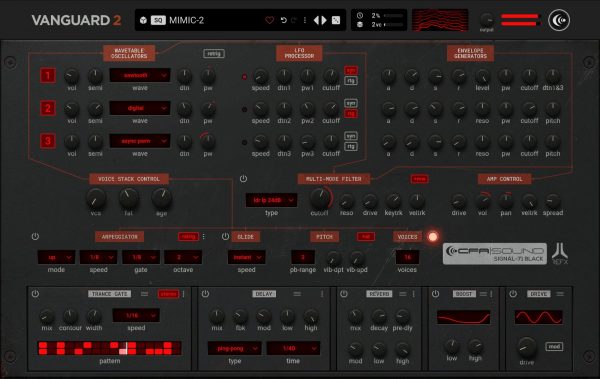The image size is (600, 379).
Task: Open the arpeggiator mode dropdown showing up
Action: (56, 257)
